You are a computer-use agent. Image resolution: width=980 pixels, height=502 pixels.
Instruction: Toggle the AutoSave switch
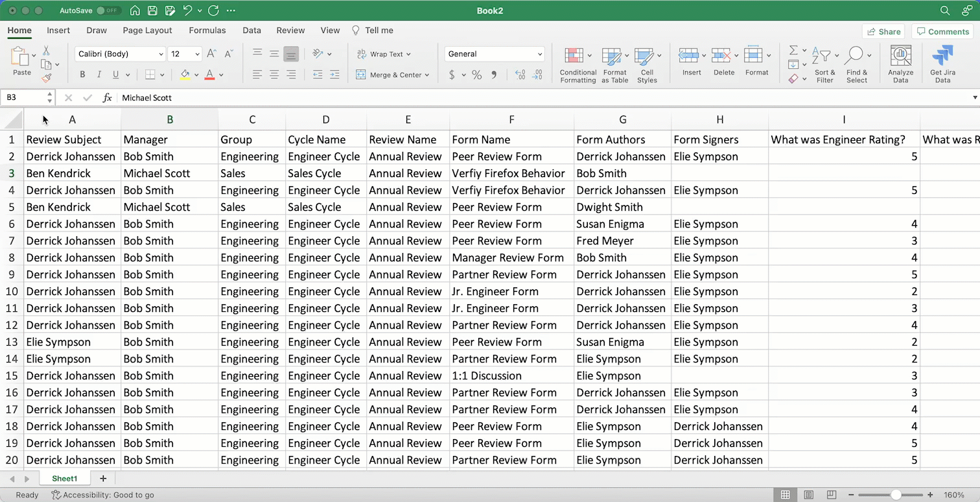[x=108, y=11]
